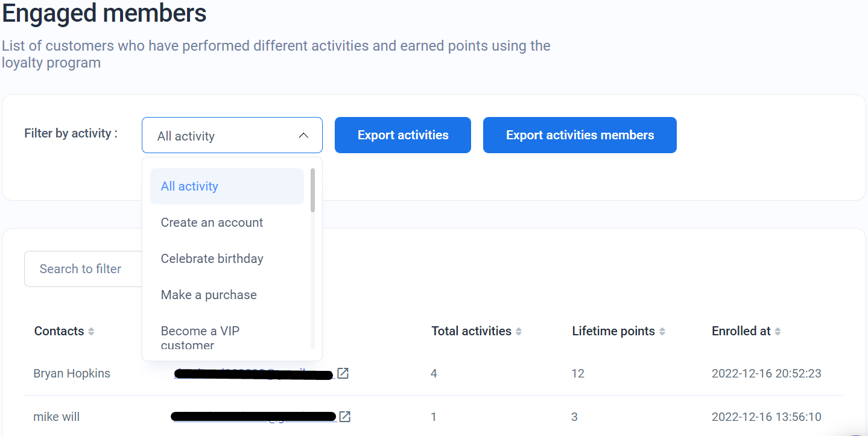Sort by Lifetime points column arrows
868x436 pixels.
pos(662,331)
